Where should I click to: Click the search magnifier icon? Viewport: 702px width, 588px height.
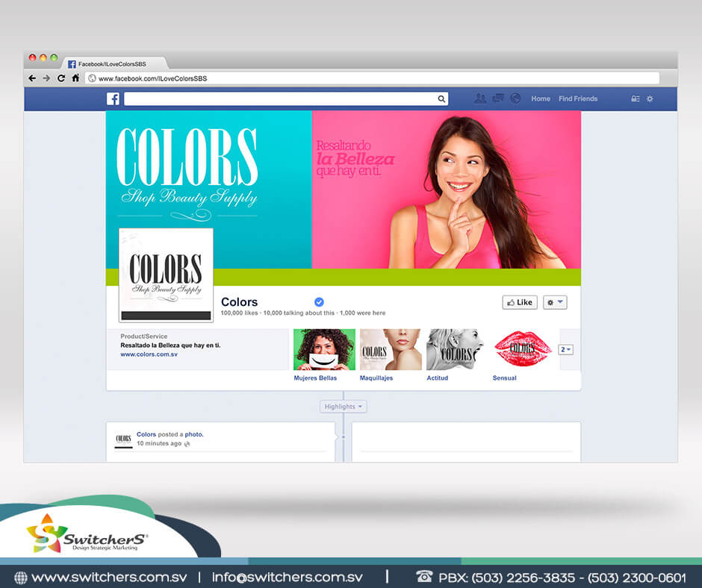[x=441, y=99]
